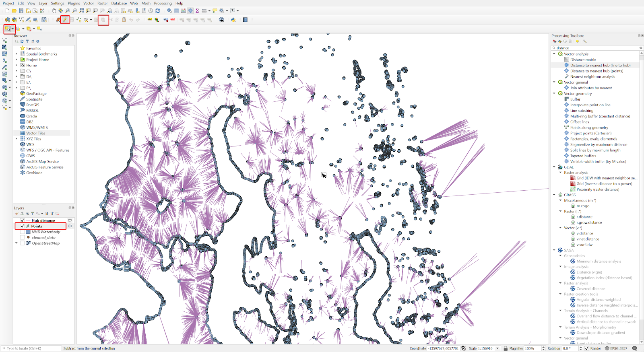644x352 pixels.
Task: Click the Refresh map icon
Action: pos(158,11)
